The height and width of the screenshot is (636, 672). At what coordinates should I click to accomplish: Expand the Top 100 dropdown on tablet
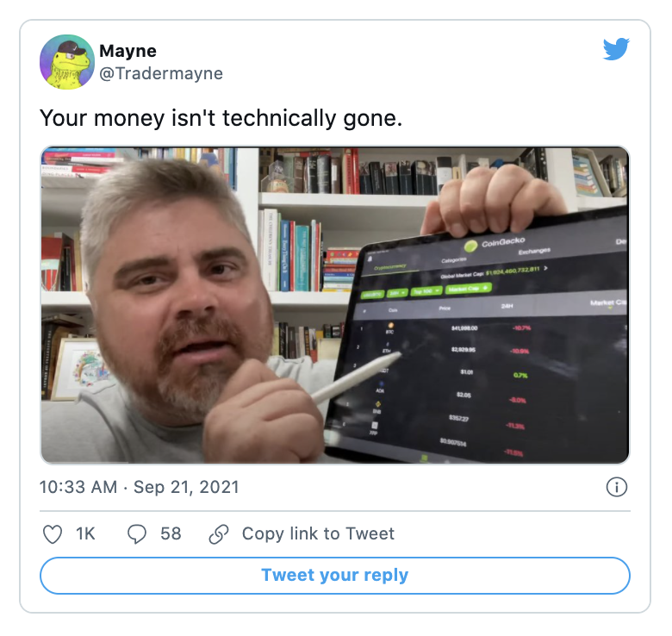pos(426,291)
